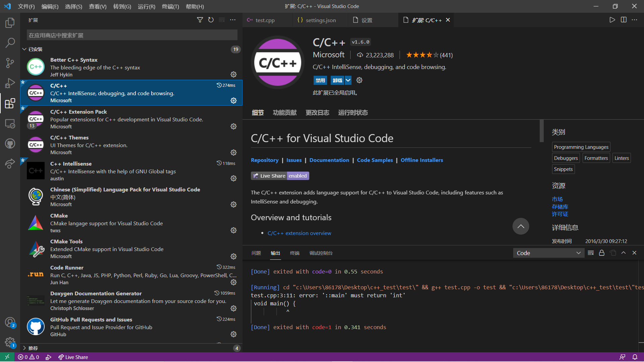Viewport: 644px width, 362px height.
Task: Open the 市场 marketplace resource link
Action: [x=557, y=199]
